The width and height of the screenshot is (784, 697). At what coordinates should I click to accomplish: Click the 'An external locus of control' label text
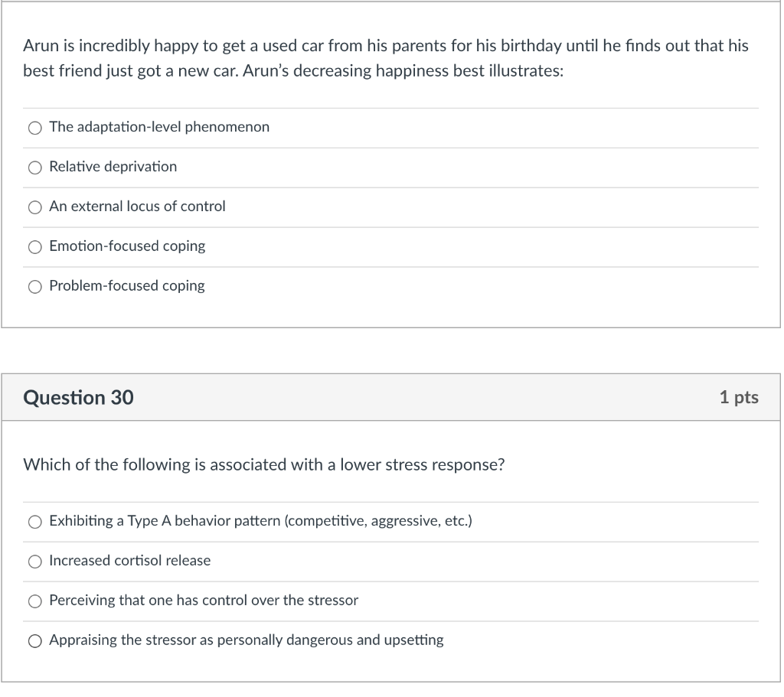(137, 207)
